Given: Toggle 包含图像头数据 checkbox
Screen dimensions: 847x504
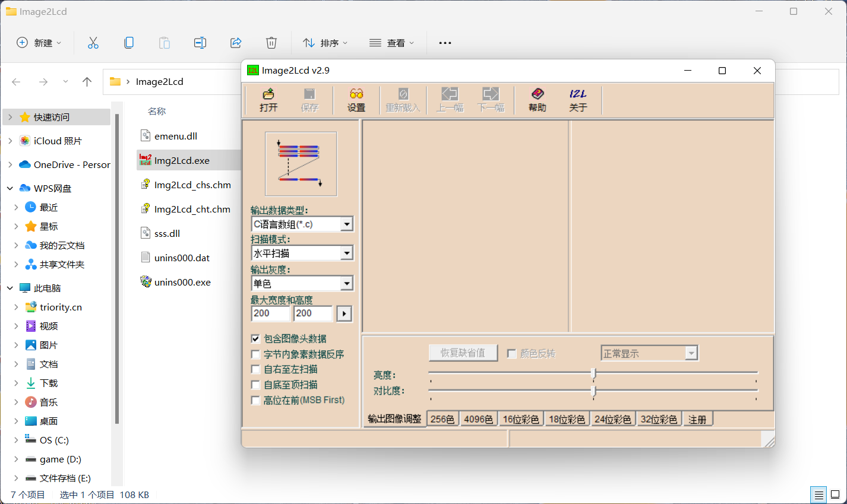Looking at the screenshot, I should 255,339.
